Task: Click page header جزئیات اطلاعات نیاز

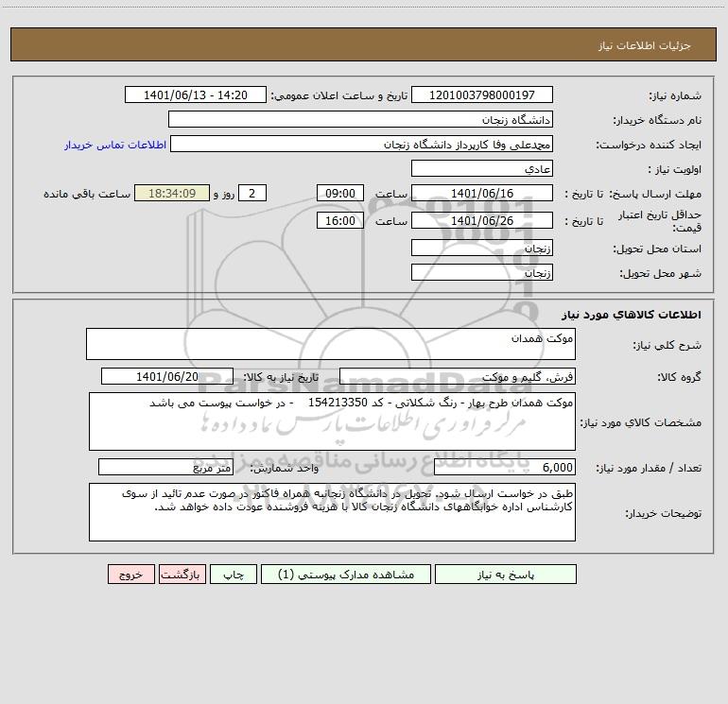Action: pos(645,45)
